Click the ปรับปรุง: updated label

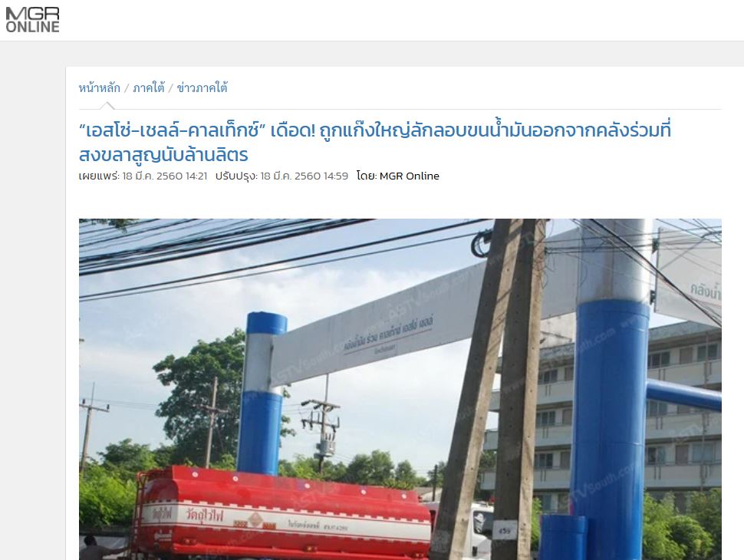coord(236,176)
